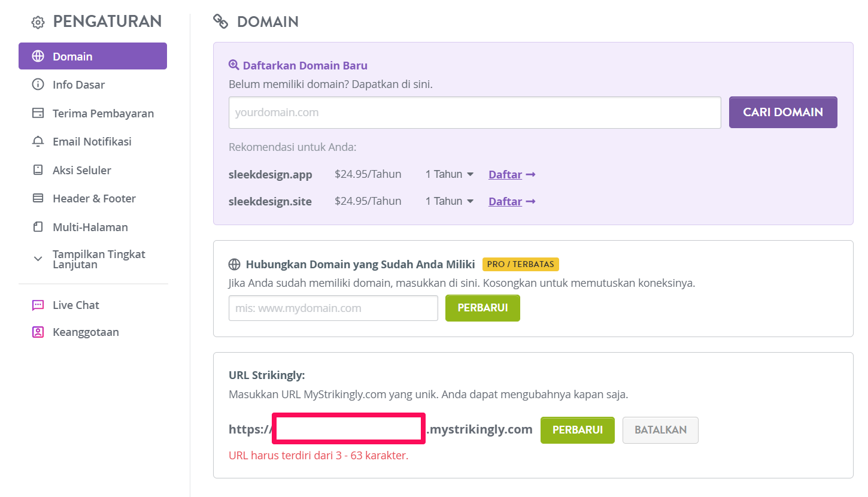Click the chain link icon beside DOMAIN heading
The image size is (868, 497).
pyautogui.click(x=221, y=22)
